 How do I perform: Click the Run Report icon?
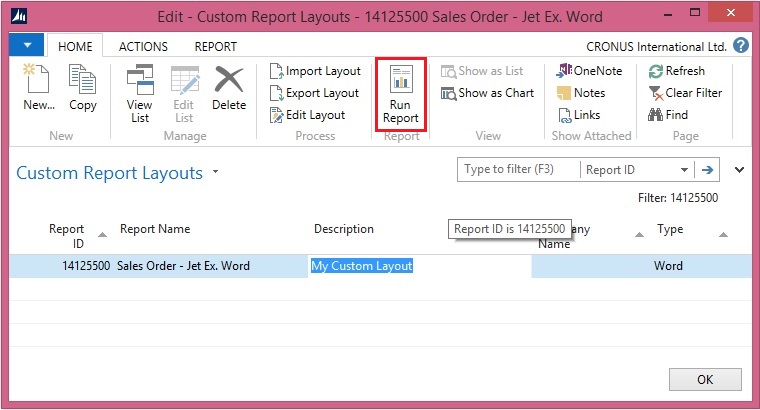400,93
